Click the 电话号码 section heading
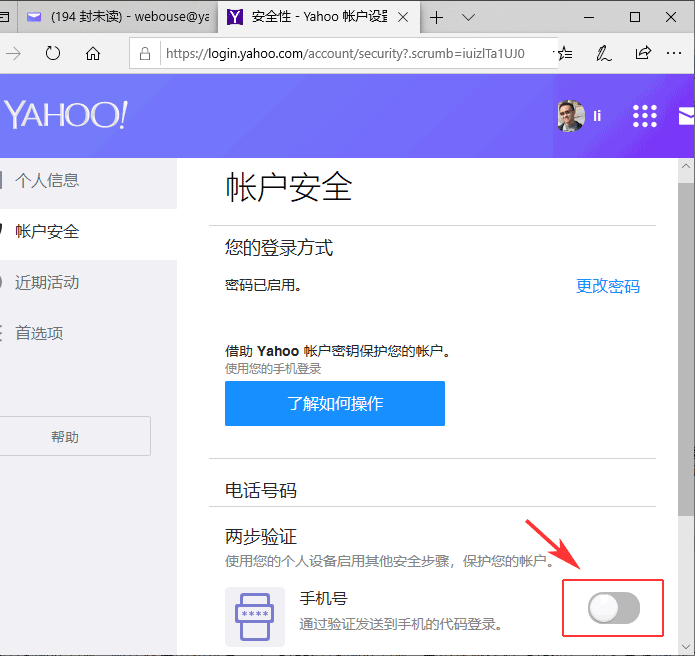The width and height of the screenshot is (697, 656). pyautogui.click(x=260, y=491)
